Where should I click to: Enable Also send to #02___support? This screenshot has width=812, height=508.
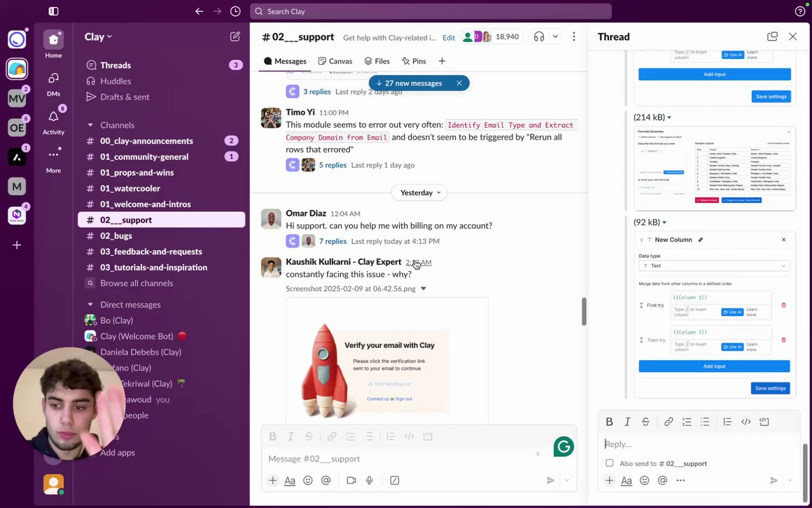(x=610, y=464)
